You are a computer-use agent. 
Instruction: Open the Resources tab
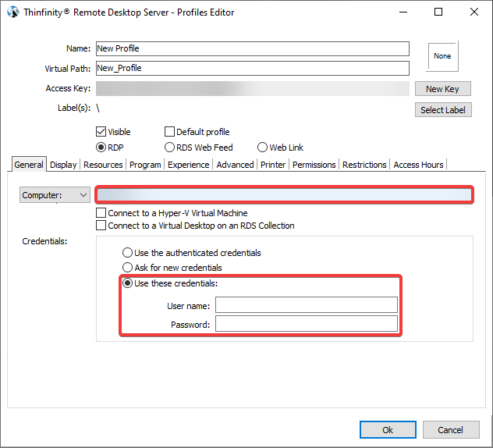(x=103, y=165)
